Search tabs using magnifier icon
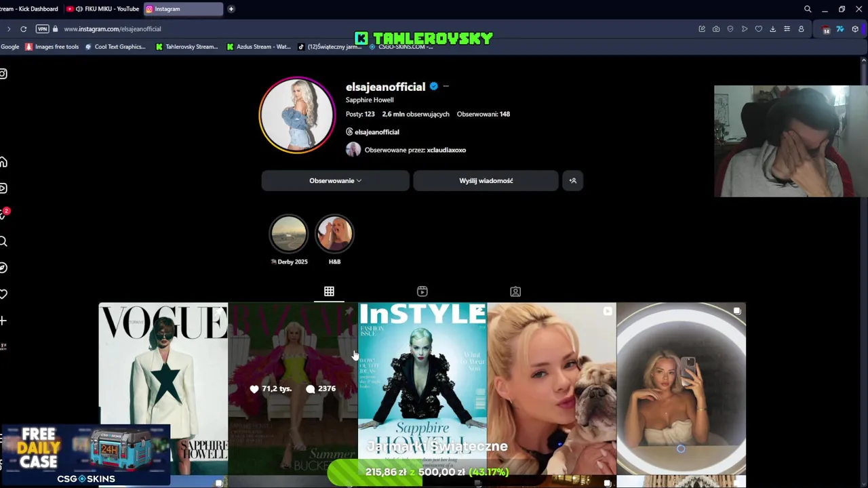The image size is (868, 488). pyautogui.click(x=808, y=9)
